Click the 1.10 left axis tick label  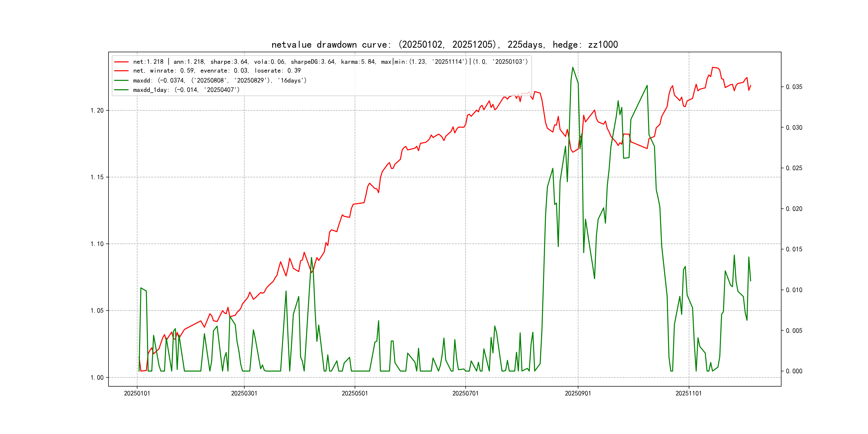click(97, 244)
